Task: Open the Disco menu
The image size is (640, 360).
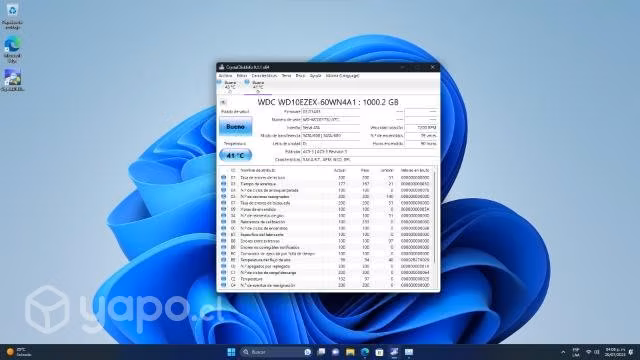Action: tap(300, 76)
